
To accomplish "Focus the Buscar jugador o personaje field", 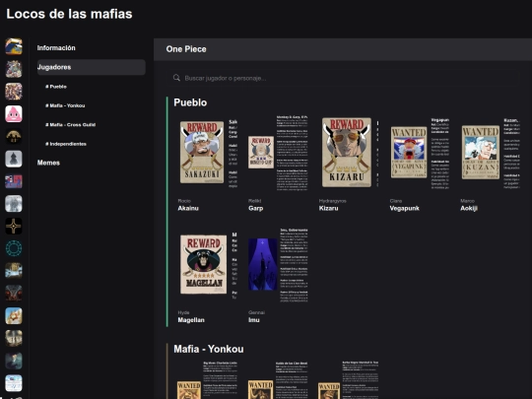I will pyautogui.click(x=343, y=78).
